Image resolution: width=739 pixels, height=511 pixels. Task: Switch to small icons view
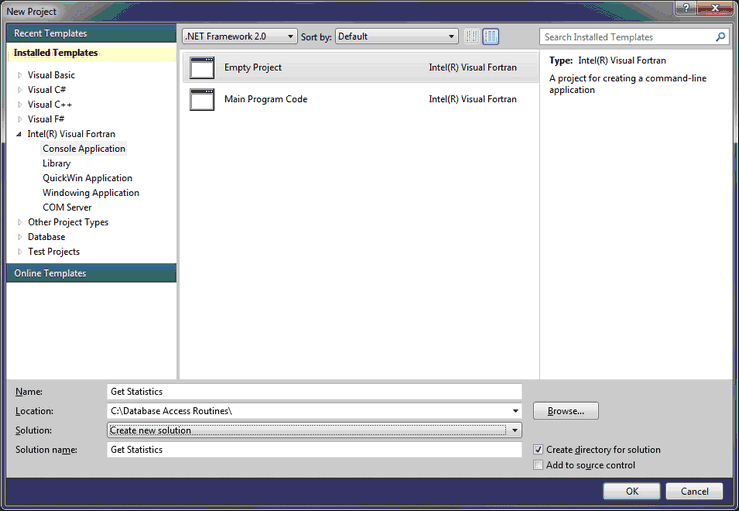tap(471, 36)
